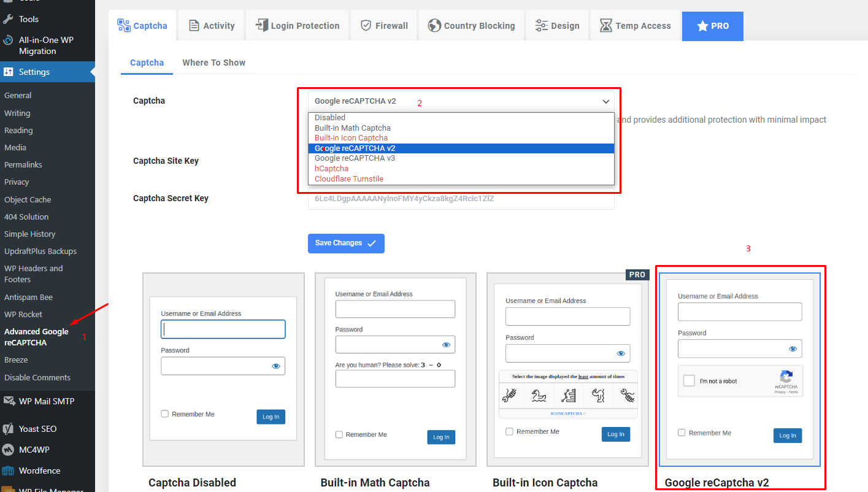Open UpdraftPlus Backups settings link

click(x=40, y=251)
